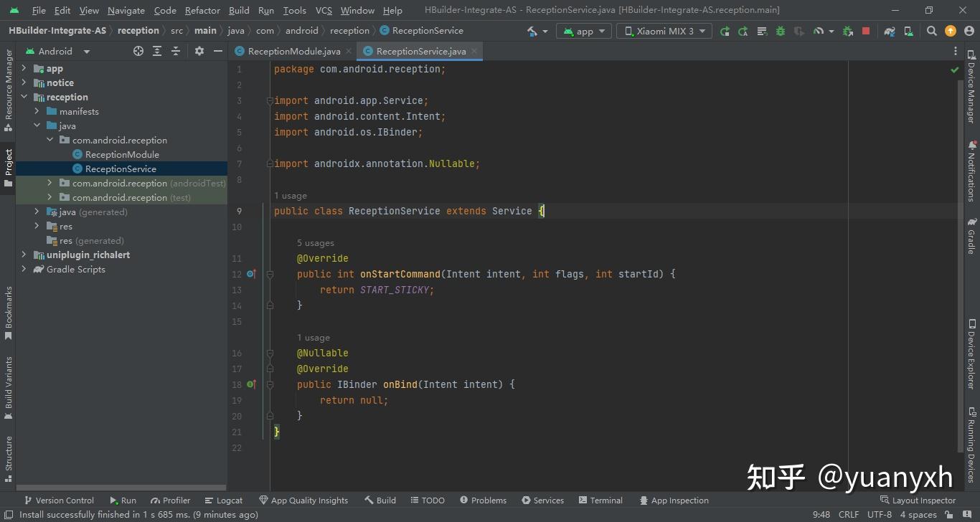This screenshot has height=522, width=980.
Task: Select the ReceptionService.java editor tab
Action: click(420, 51)
